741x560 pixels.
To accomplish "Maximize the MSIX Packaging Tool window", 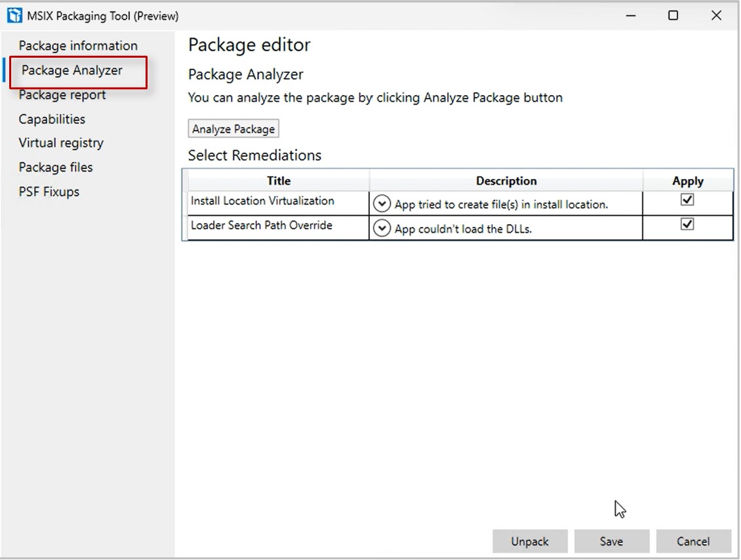I will click(x=673, y=16).
